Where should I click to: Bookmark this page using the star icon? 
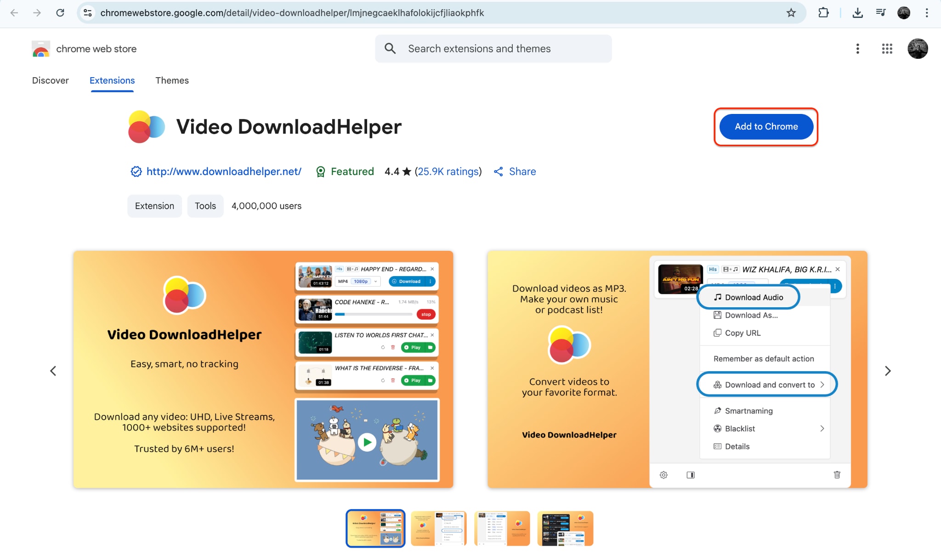[x=791, y=13]
